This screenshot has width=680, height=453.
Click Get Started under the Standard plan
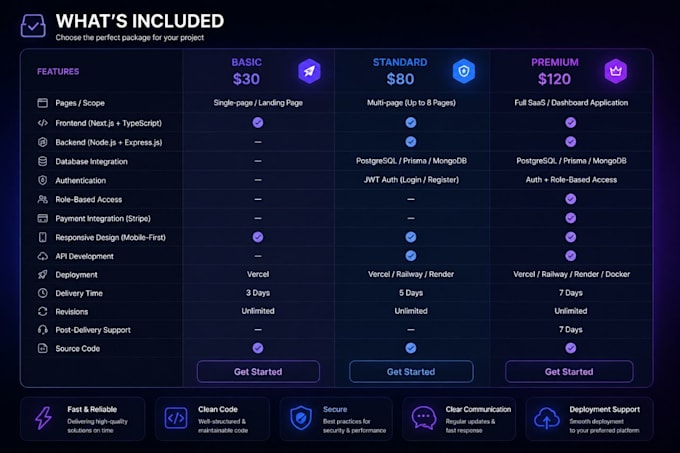[x=411, y=372]
